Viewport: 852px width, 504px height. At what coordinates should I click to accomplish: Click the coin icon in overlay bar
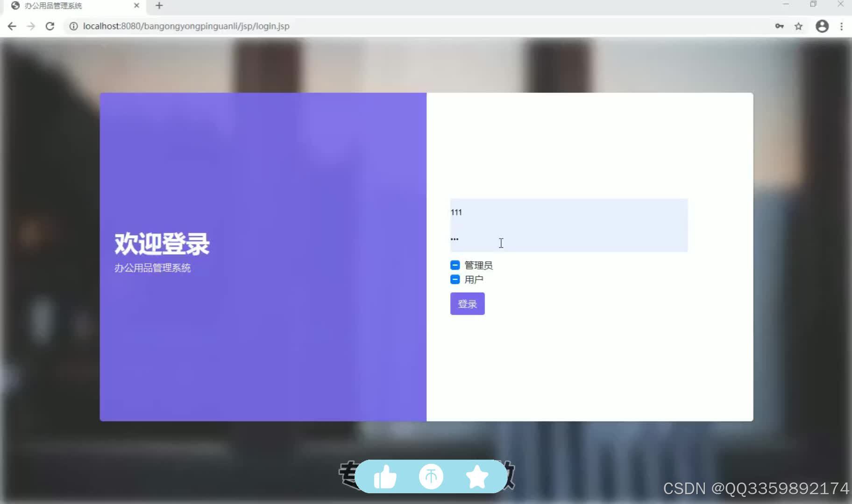pos(431,476)
